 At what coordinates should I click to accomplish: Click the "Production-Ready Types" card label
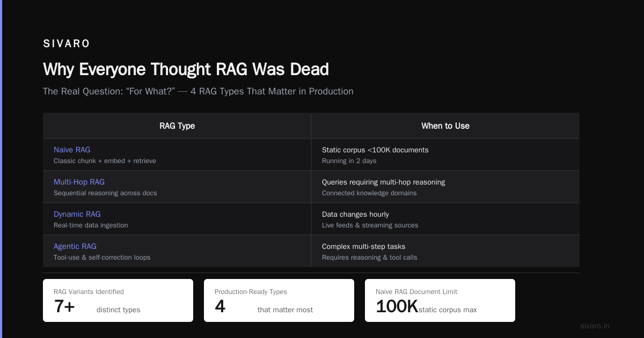pyautogui.click(x=251, y=292)
